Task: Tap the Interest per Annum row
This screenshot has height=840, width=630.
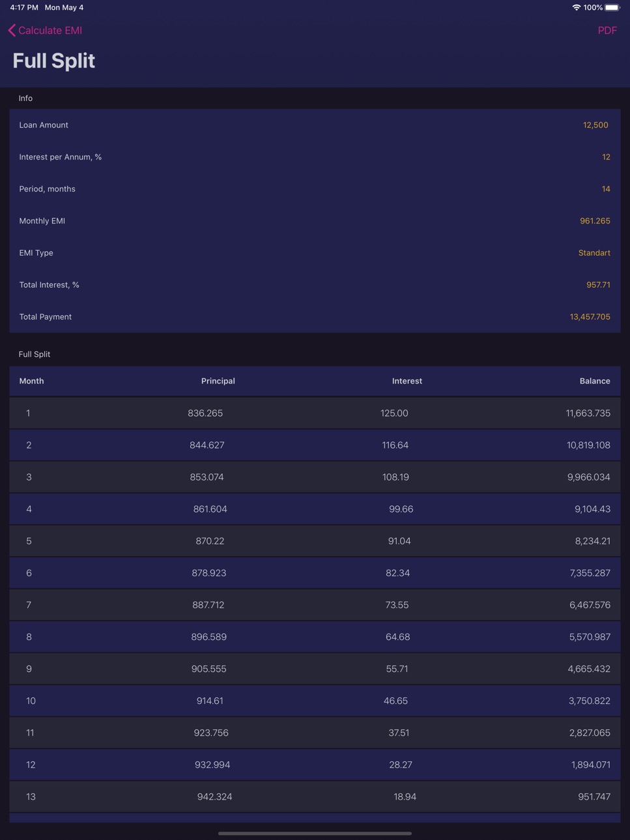Action: (315, 157)
